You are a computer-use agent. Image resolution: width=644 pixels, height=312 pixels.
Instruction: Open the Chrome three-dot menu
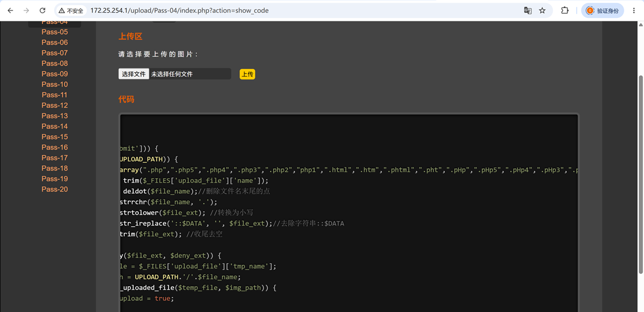coord(634,10)
